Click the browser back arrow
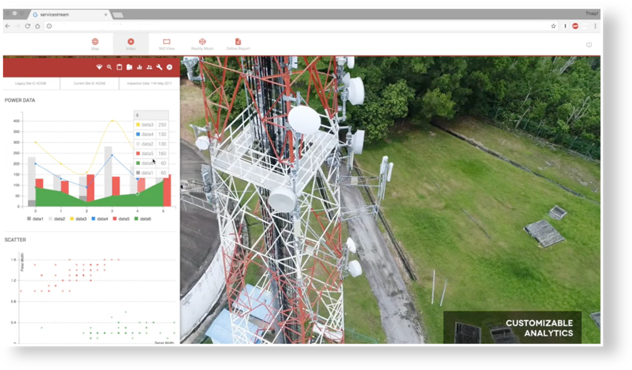 click(x=8, y=26)
